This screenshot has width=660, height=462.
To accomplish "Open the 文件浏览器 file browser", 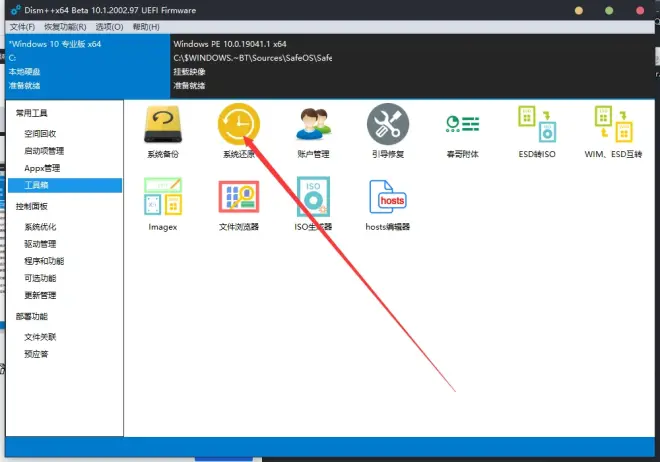I will (239, 204).
